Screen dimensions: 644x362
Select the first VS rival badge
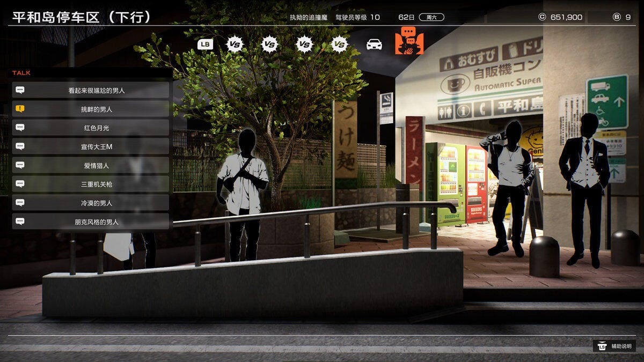click(x=235, y=44)
